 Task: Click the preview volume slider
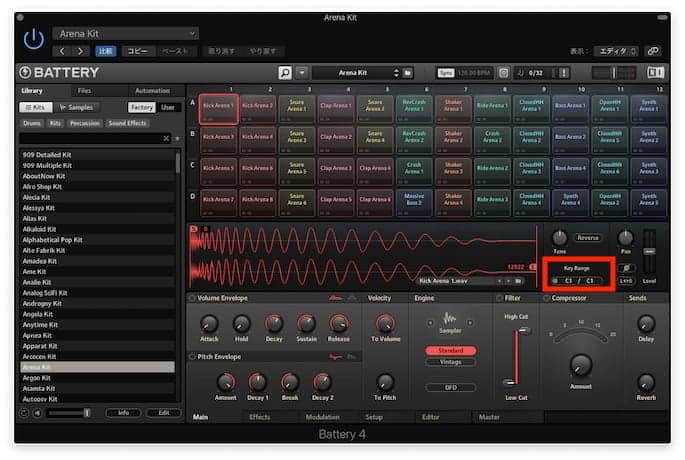pos(68,413)
